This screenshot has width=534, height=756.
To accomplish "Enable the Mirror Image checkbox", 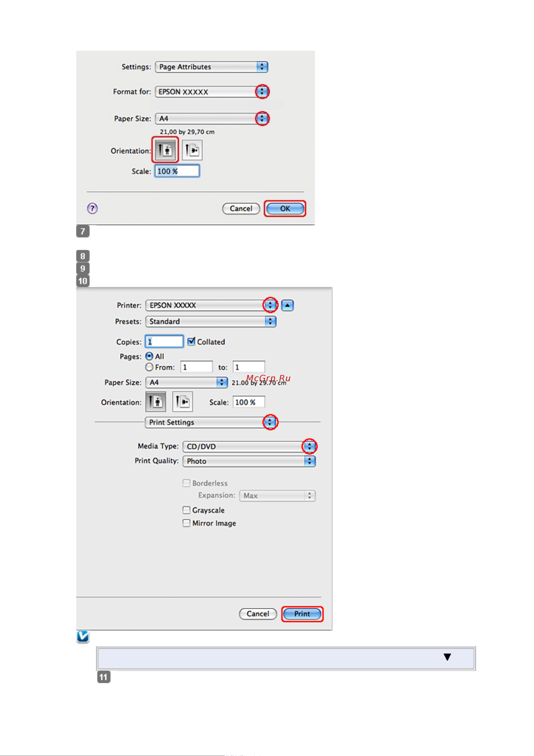I will 187,523.
